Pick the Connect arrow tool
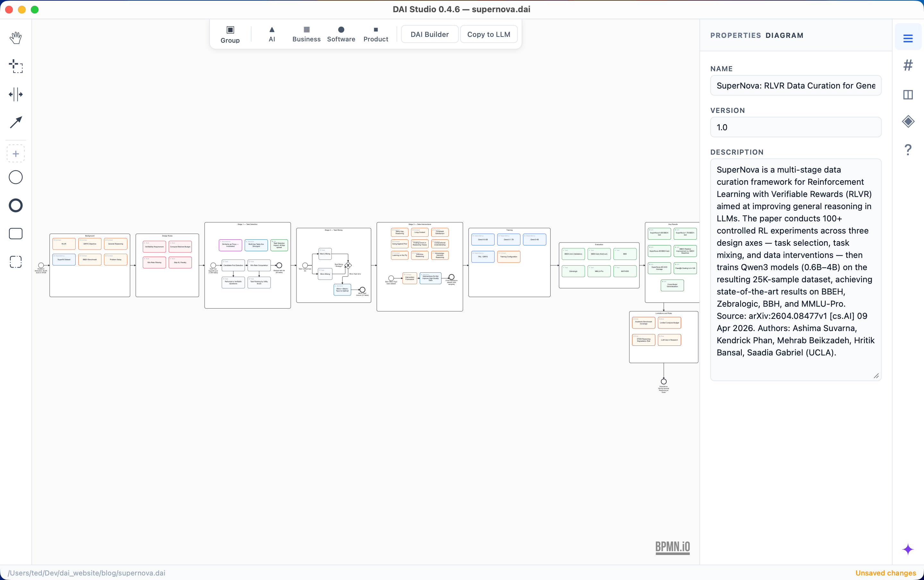Screen dimensions: 924x580 click(x=16, y=122)
